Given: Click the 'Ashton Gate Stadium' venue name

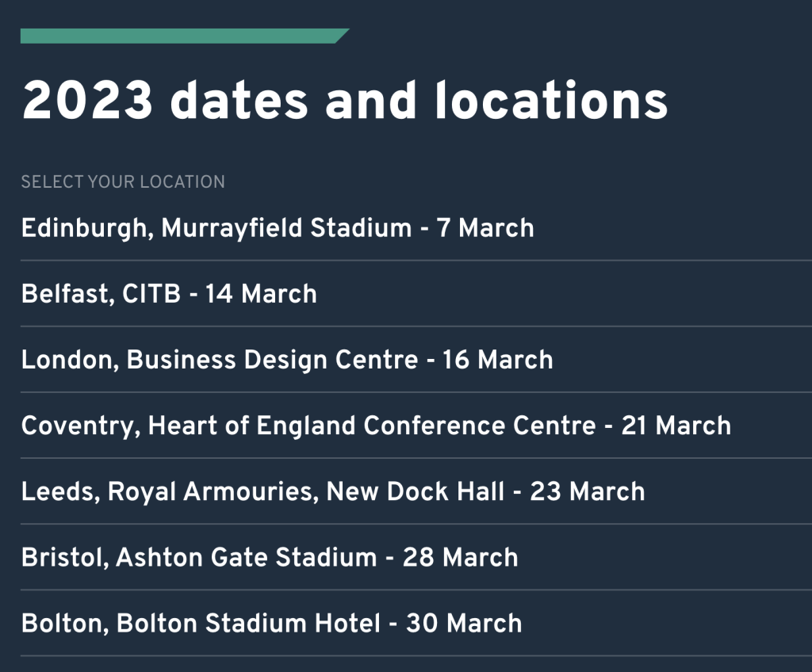Looking at the screenshot, I should [247, 557].
